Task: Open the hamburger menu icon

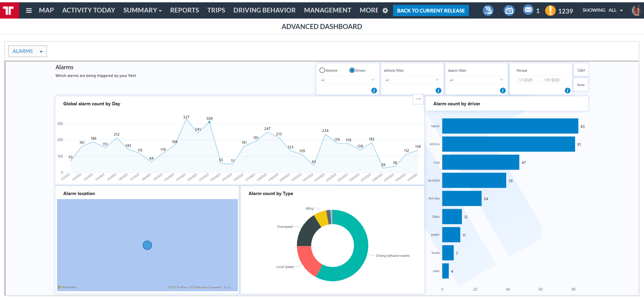Action: [29, 10]
